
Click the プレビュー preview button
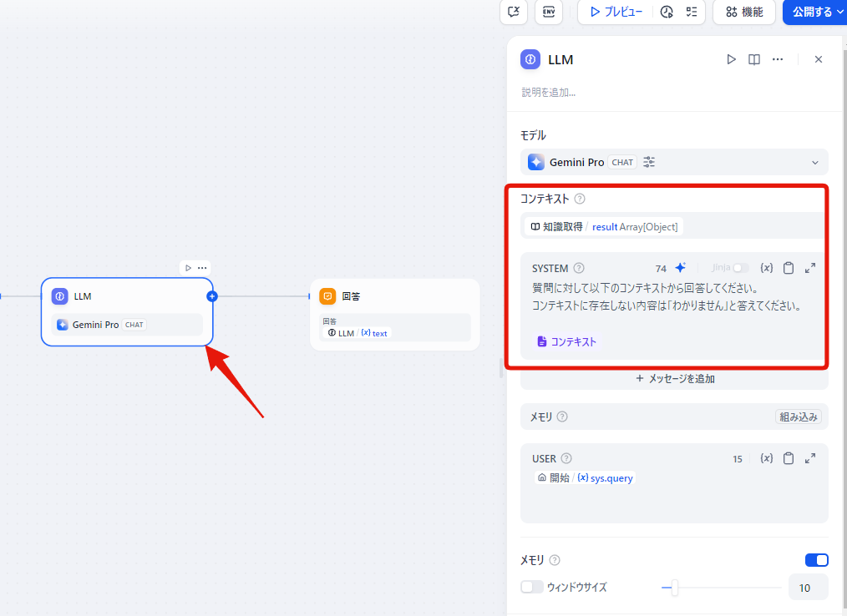pos(616,12)
